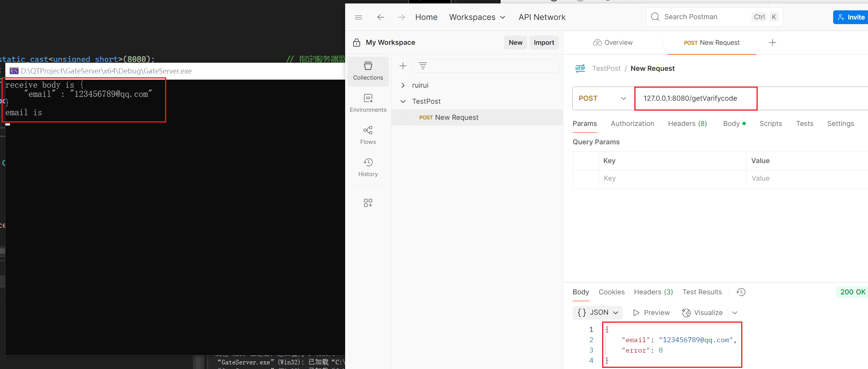Viewport: 868px width, 369px height.
Task: Click the 200 OK status badge
Action: pyautogui.click(x=852, y=292)
